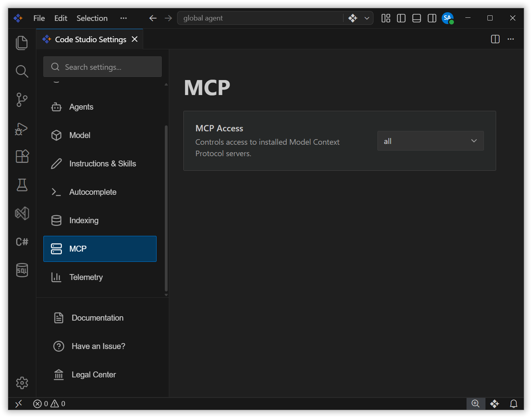The width and height of the screenshot is (532, 418).
Task: Expand the MCP Access dropdown
Action: pos(430,141)
